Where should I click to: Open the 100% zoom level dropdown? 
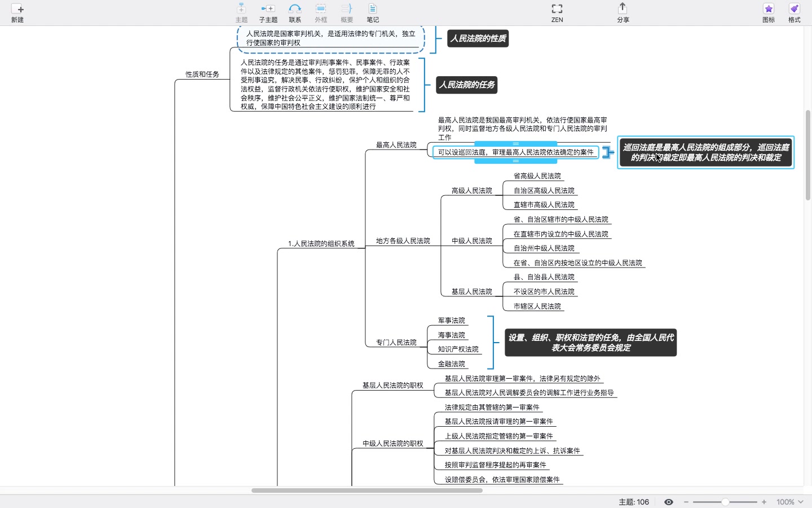790,502
